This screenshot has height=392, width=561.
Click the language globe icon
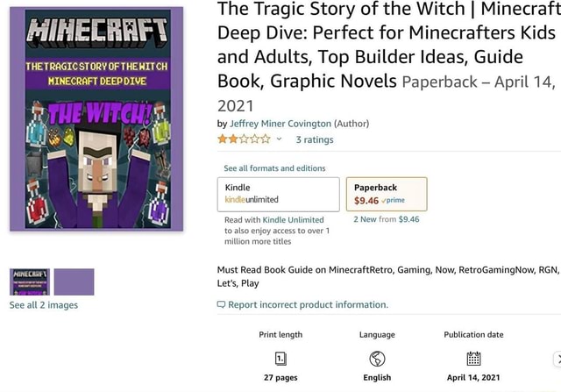tap(377, 358)
